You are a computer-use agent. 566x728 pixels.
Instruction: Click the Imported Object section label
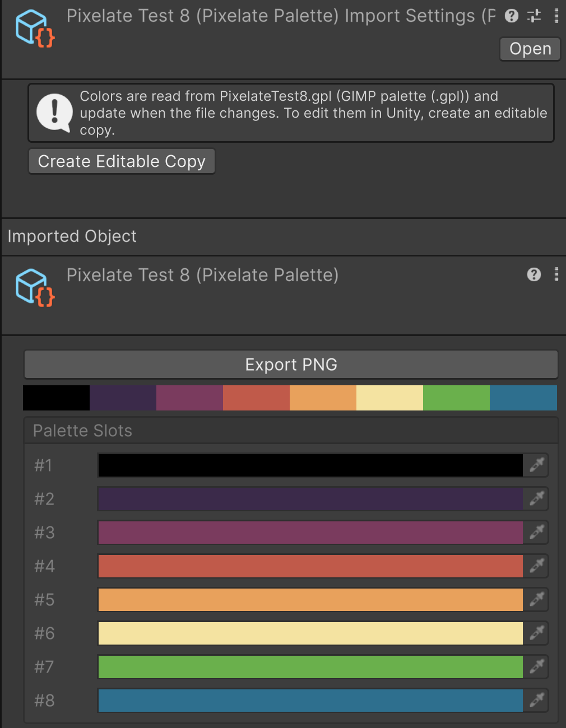pos(72,236)
